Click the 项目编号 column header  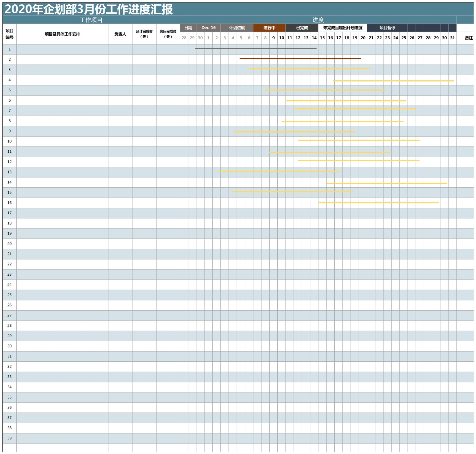[x=10, y=34]
